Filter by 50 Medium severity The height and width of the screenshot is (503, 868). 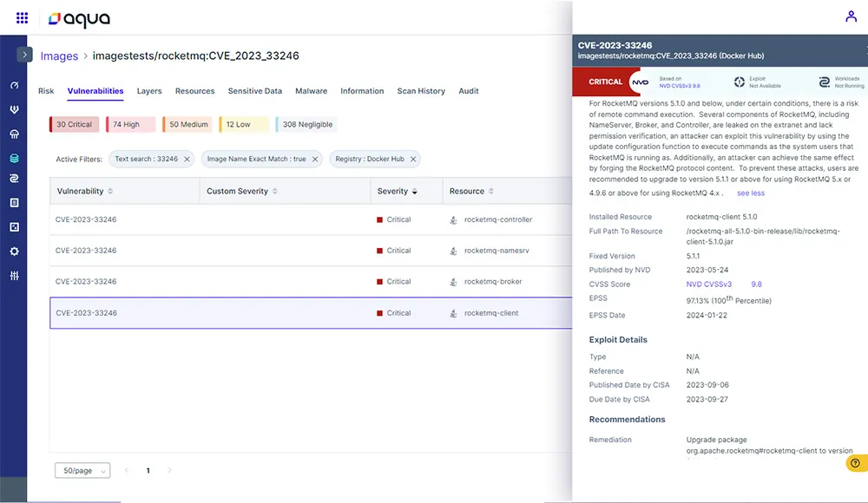tap(187, 125)
